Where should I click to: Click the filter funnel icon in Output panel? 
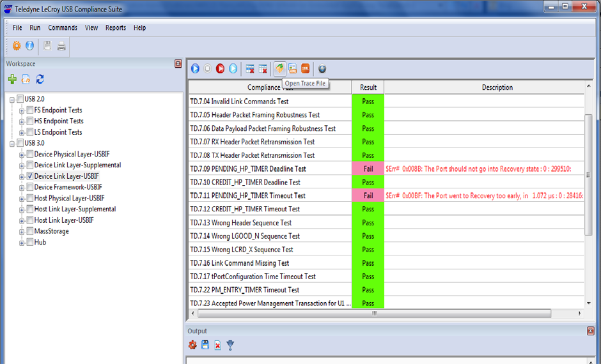click(x=230, y=345)
